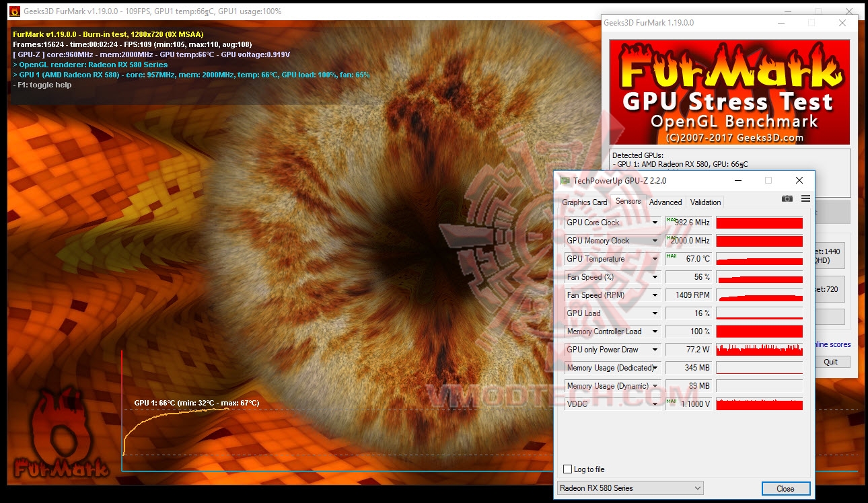Click the GPU-Z camera screenshot icon
The height and width of the screenshot is (503, 868).
point(786,198)
